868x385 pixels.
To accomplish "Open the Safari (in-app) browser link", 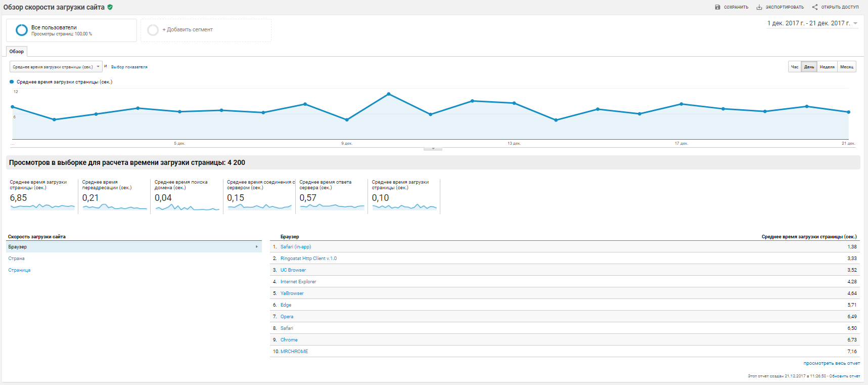I will (296, 247).
